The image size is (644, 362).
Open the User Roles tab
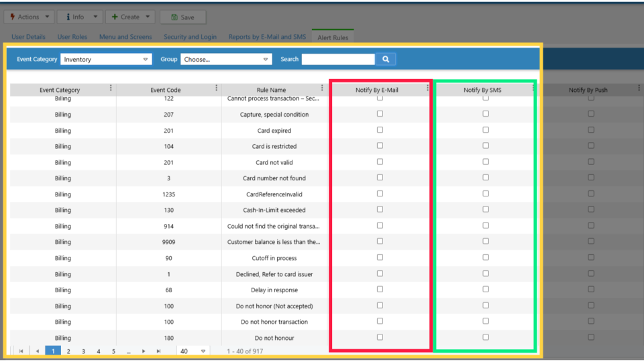pyautogui.click(x=72, y=37)
